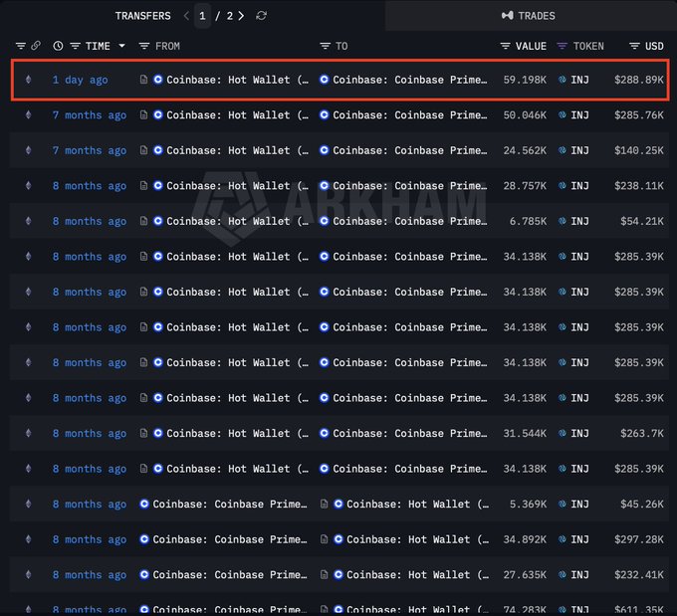This screenshot has height=616, width=677.
Task: Open the FROM column filter
Action: (144, 46)
